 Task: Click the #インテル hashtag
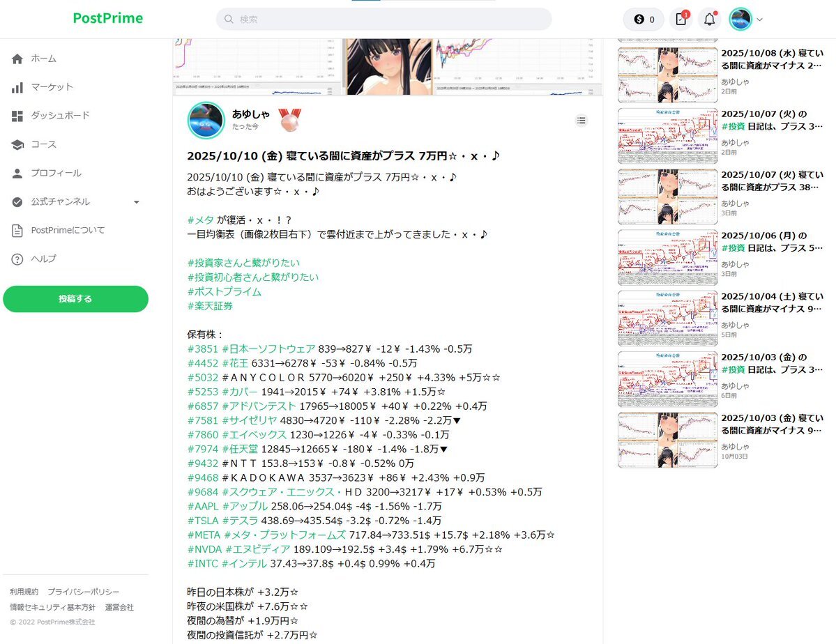pos(244,564)
